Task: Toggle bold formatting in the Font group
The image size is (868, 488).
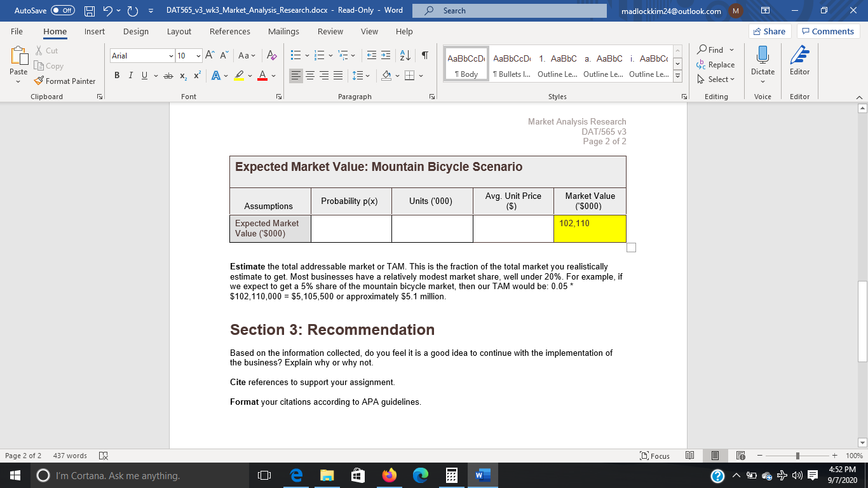Action: point(116,75)
